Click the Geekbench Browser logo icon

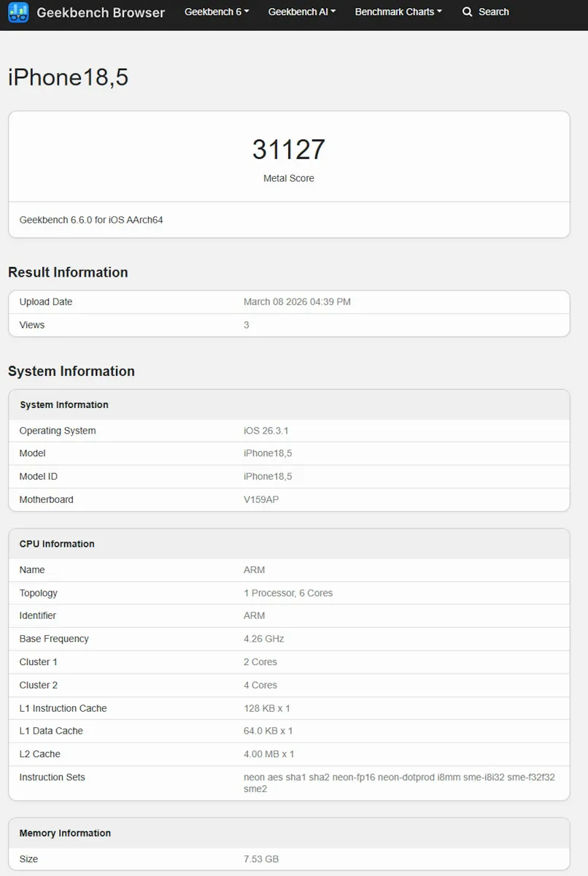(16, 12)
